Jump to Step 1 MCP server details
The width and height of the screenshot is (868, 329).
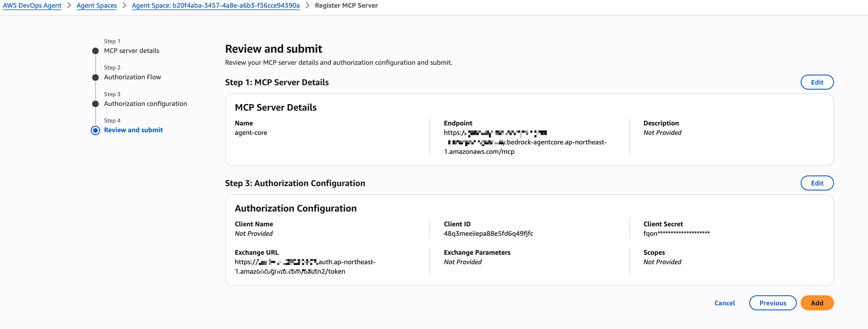pyautogui.click(x=131, y=51)
